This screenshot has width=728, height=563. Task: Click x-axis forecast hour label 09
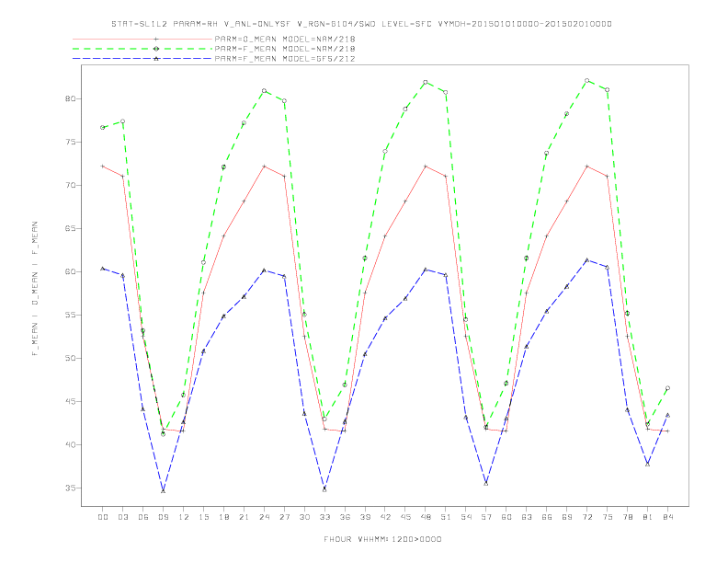pyautogui.click(x=164, y=517)
